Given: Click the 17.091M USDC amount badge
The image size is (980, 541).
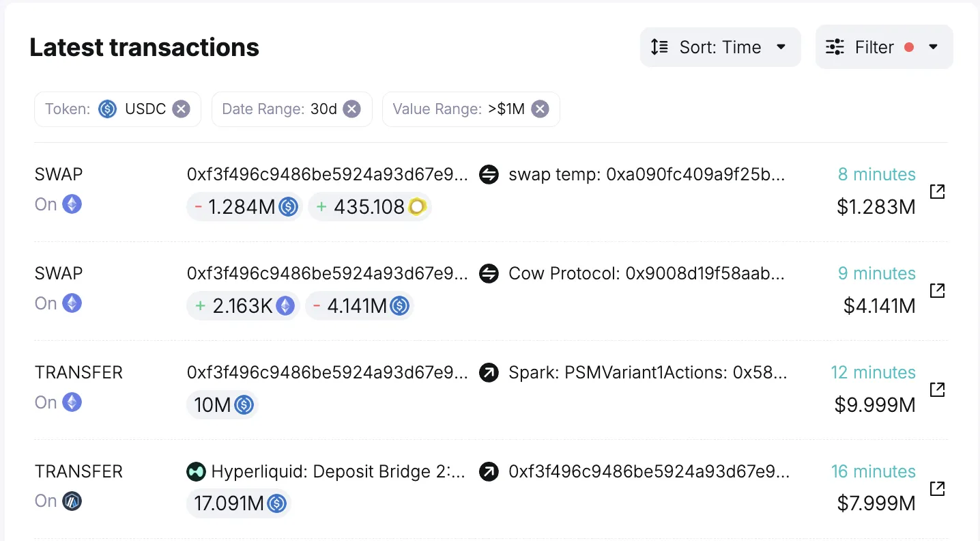Looking at the screenshot, I should (238, 504).
